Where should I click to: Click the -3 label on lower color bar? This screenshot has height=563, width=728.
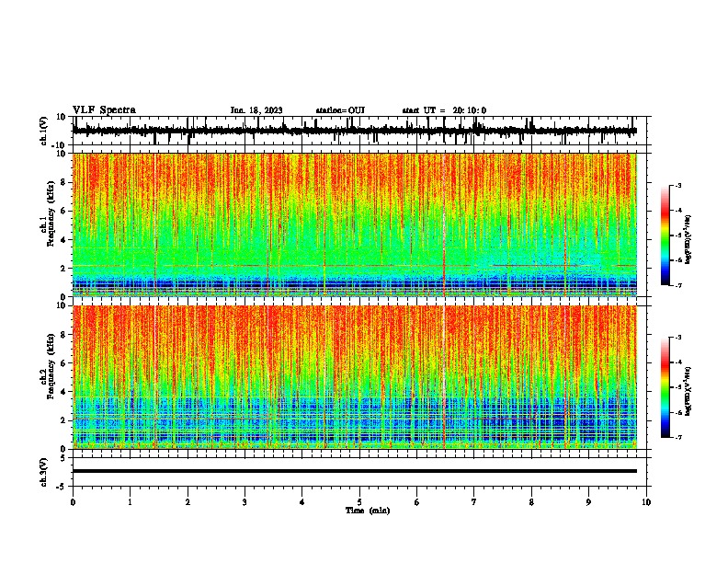[x=677, y=338]
